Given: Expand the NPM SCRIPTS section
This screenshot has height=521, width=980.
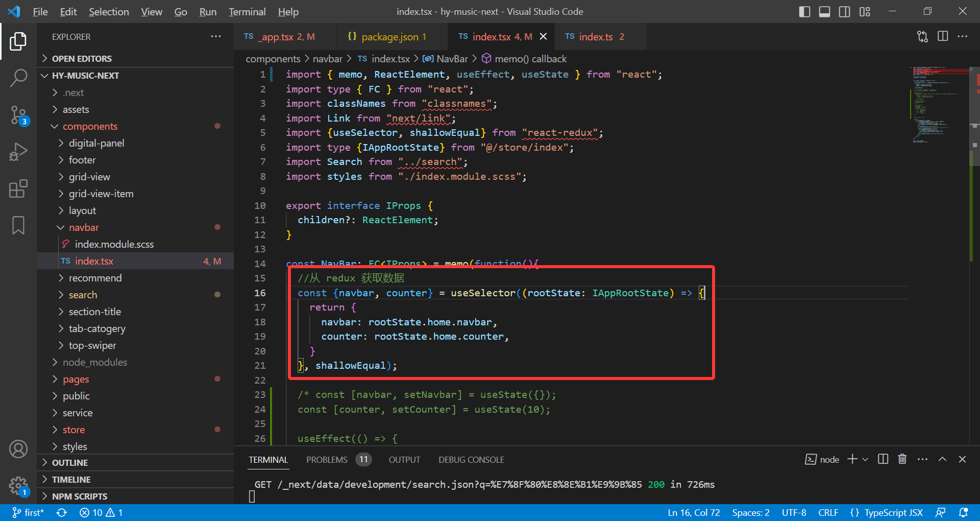Looking at the screenshot, I should point(135,496).
